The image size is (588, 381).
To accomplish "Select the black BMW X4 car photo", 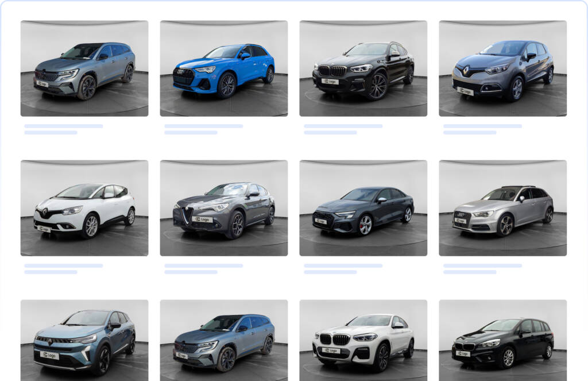I will (363, 68).
